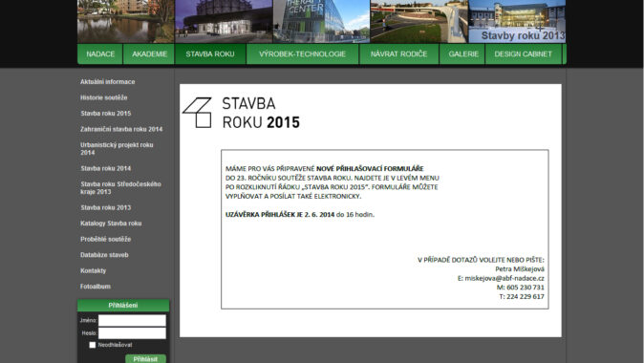
Task: Open the Databáze staveb link
Action: [104, 255]
